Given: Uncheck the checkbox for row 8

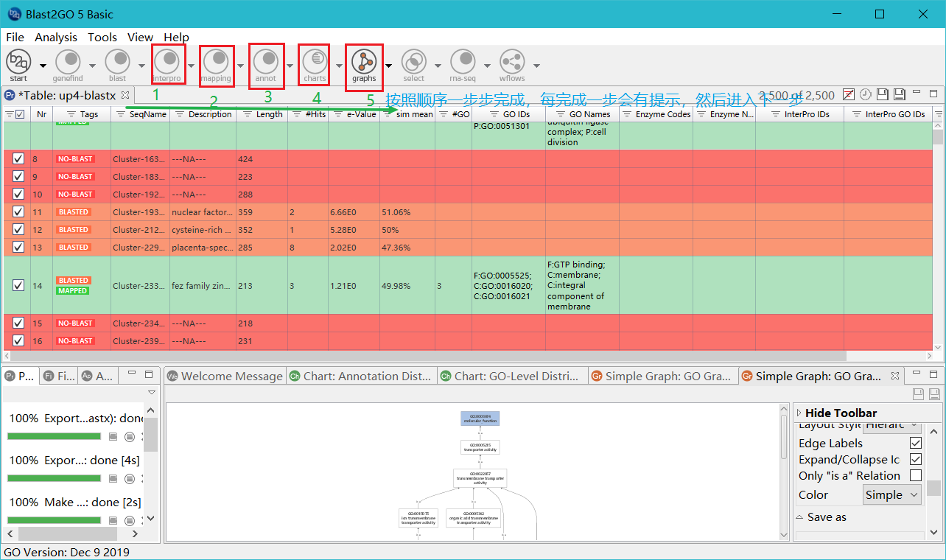Looking at the screenshot, I should (18, 158).
